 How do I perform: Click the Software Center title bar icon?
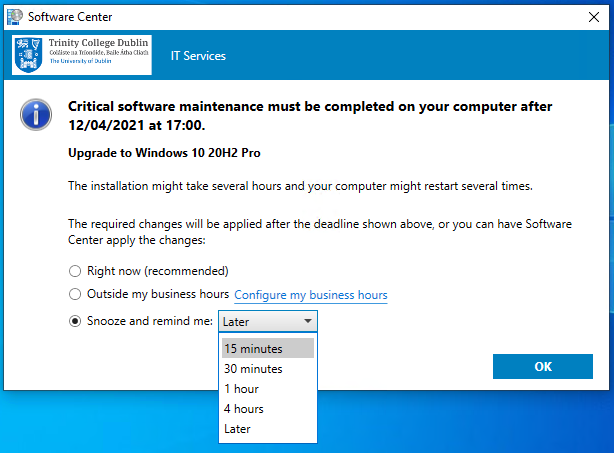coord(15,17)
